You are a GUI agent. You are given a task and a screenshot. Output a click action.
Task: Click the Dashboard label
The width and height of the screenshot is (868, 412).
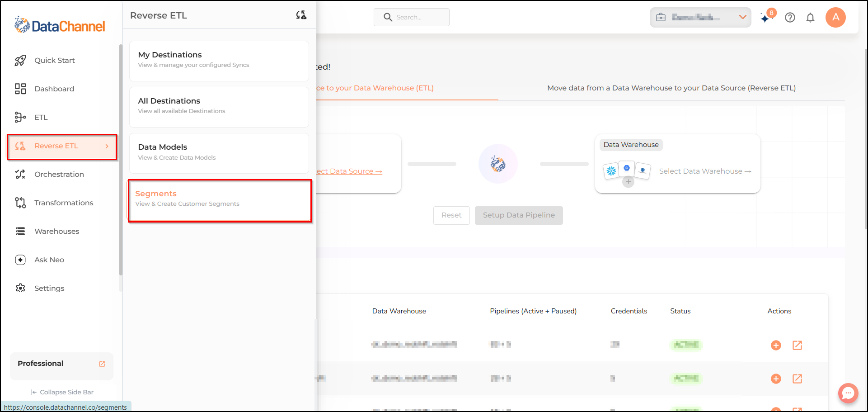tap(54, 89)
